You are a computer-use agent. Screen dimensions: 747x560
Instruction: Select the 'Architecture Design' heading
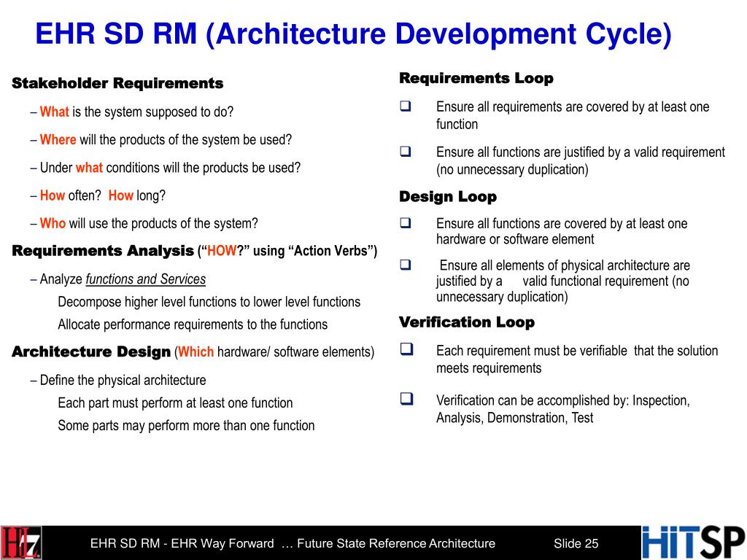click(91, 352)
